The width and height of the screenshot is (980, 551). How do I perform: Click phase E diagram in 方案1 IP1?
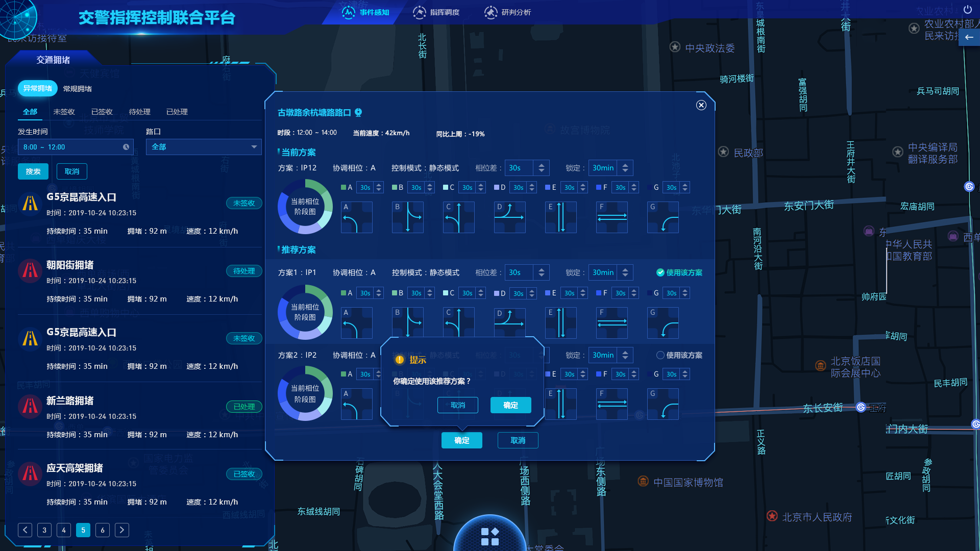point(561,323)
